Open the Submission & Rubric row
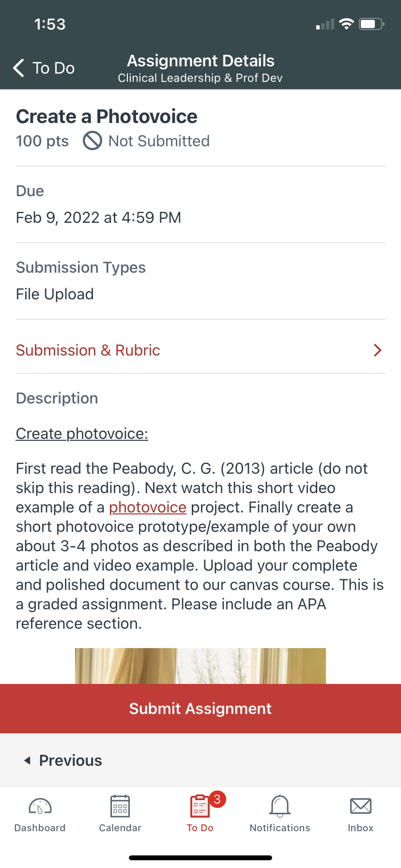Image resolution: width=401 pixels, height=868 pixels. click(200, 350)
